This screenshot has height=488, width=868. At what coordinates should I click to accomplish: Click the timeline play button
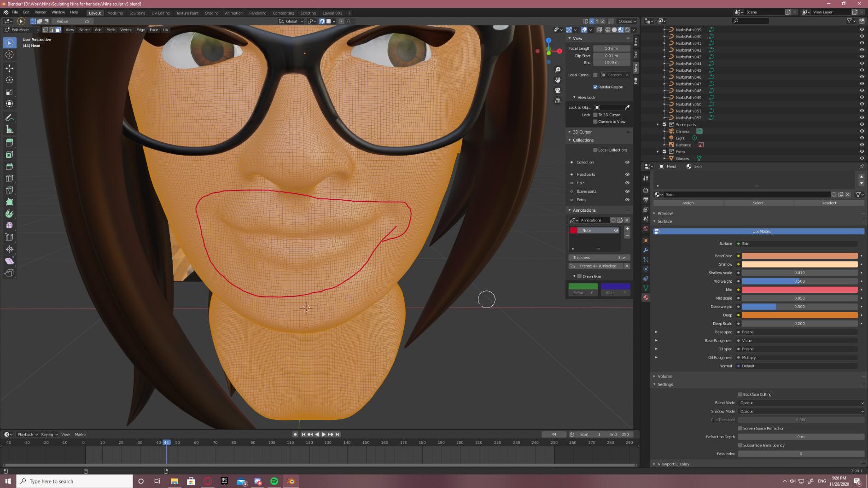tap(324, 435)
